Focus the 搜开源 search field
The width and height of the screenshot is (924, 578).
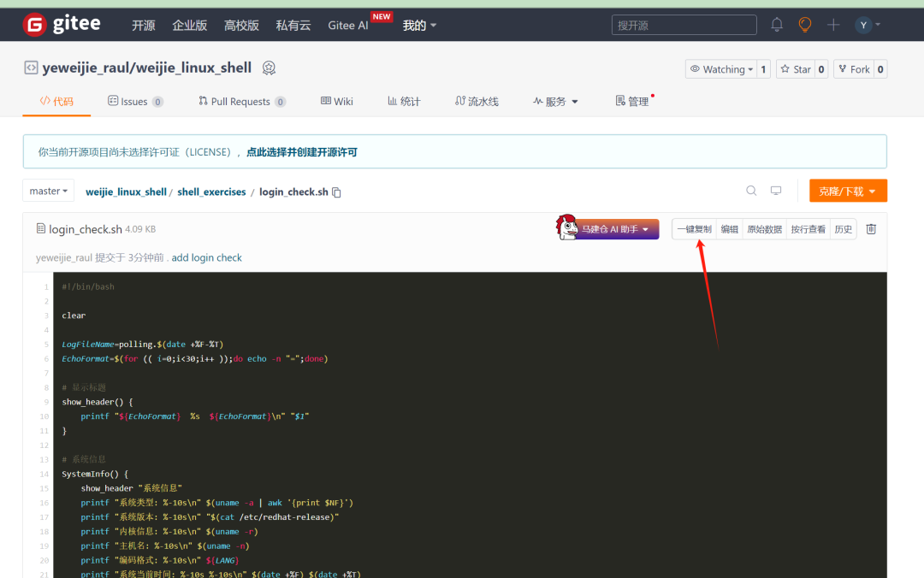[684, 25]
